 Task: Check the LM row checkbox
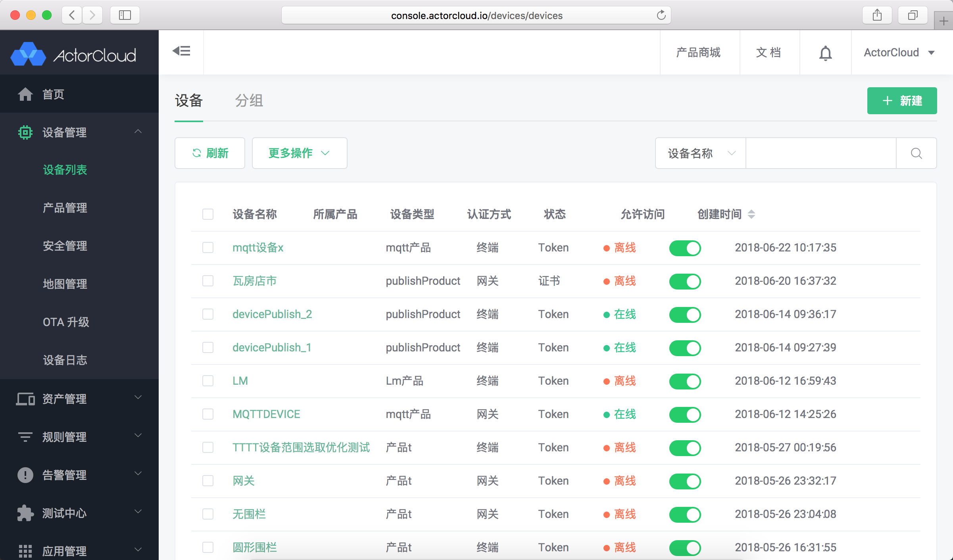click(x=208, y=381)
